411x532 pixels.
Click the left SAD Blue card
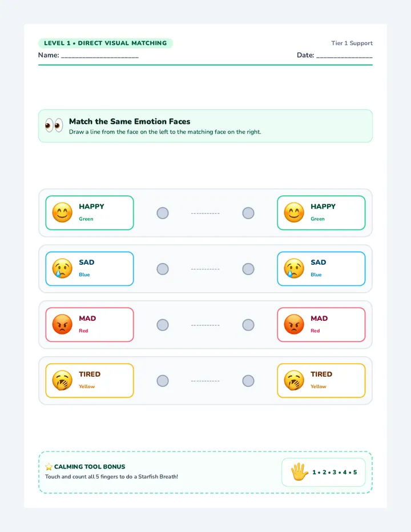[90, 269]
